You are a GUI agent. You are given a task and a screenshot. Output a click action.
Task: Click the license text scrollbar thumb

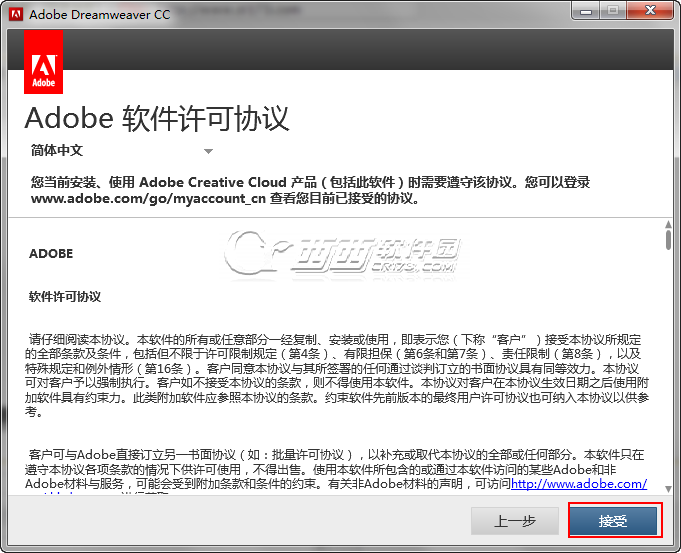click(x=668, y=240)
